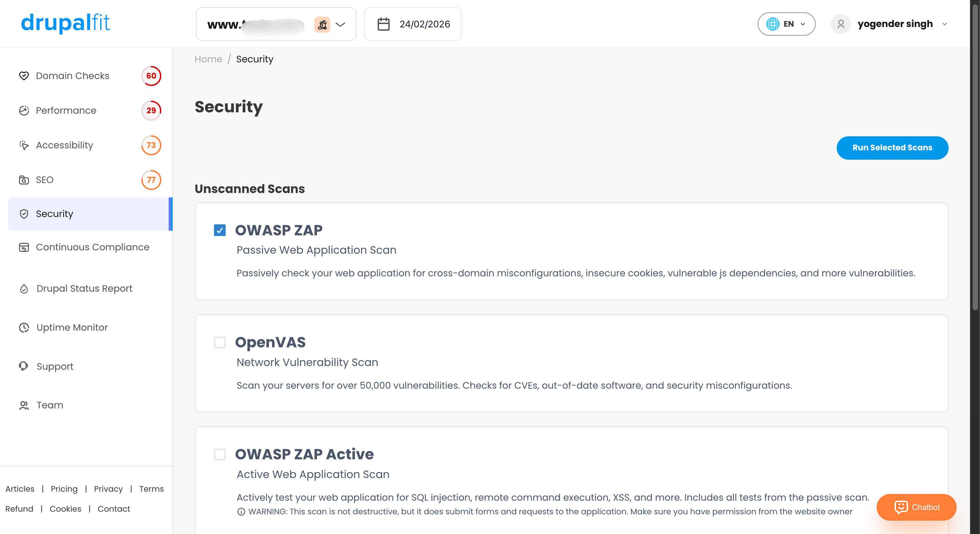This screenshot has height=534, width=980.
Task: Click the OWASP ZAP scan title
Action: pos(279,230)
